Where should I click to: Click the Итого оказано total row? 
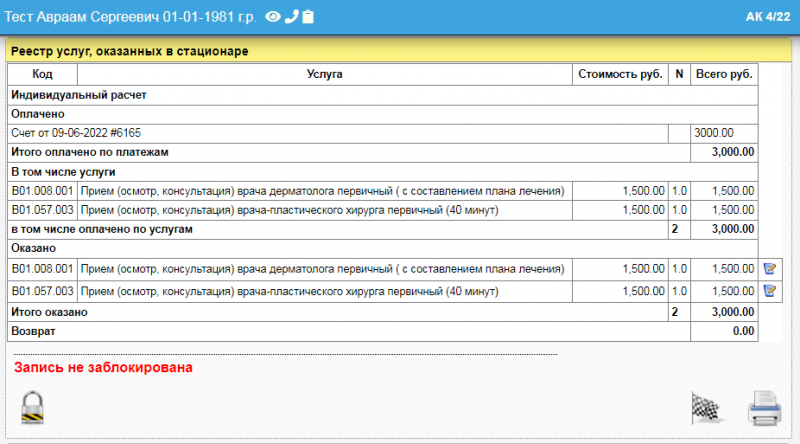[49, 312]
